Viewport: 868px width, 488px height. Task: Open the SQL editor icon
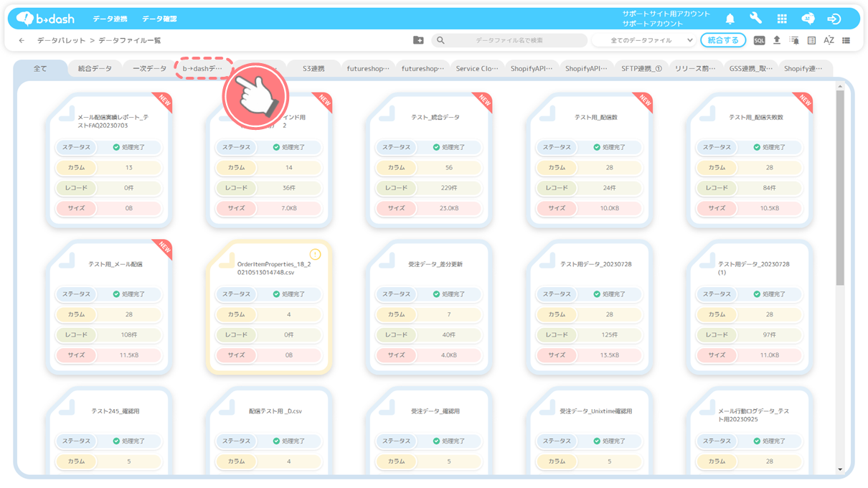pos(759,41)
